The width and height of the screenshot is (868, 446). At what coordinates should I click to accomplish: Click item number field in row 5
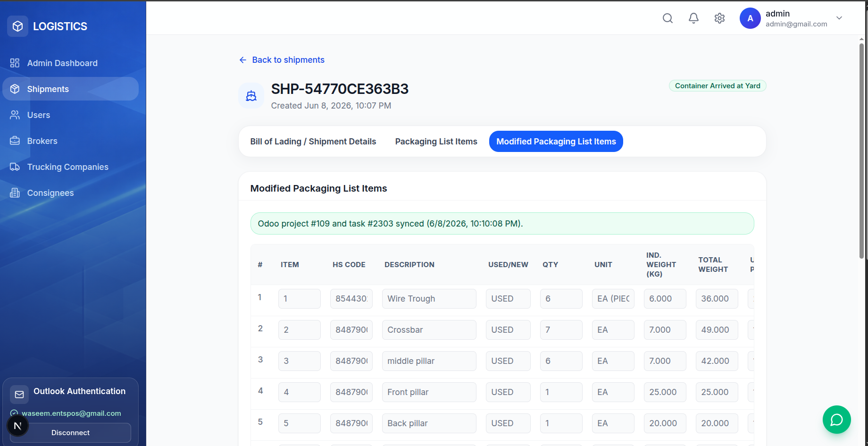click(x=300, y=423)
